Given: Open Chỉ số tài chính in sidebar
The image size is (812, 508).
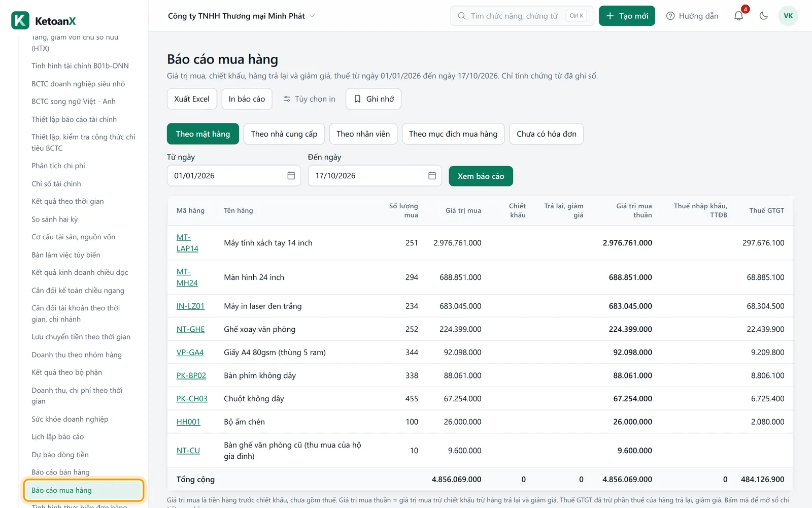Looking at the screenshot, I should [56, 183].
